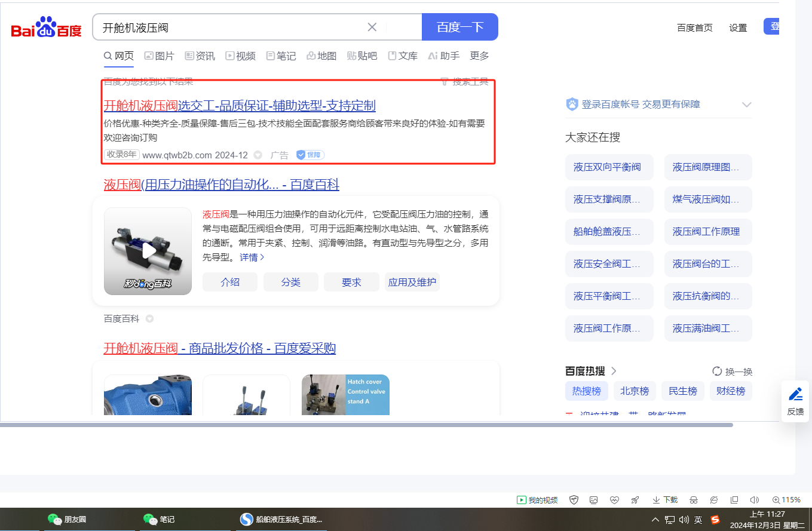Click the suggestion starting with 液压平衡阀工
812x531 pixels.
pos(609,296)
